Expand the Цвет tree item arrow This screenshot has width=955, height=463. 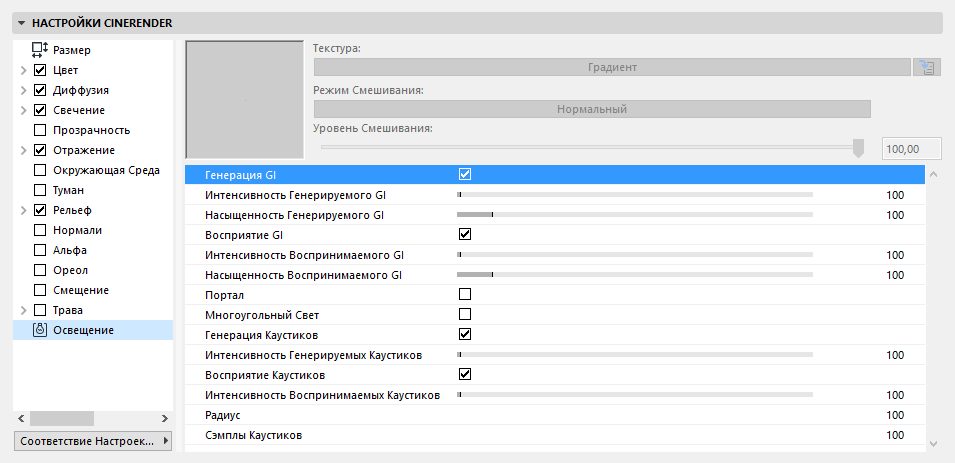click(23, 70)
